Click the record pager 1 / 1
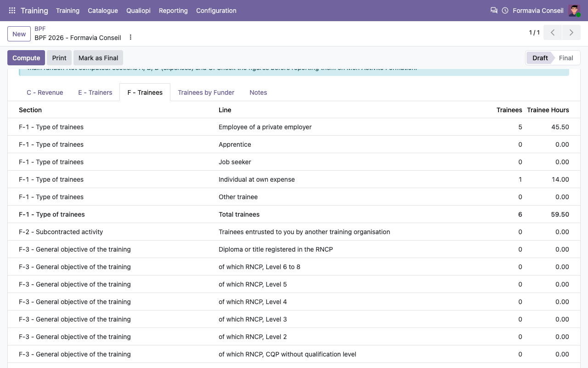588x368 pixels. (534, 33)
